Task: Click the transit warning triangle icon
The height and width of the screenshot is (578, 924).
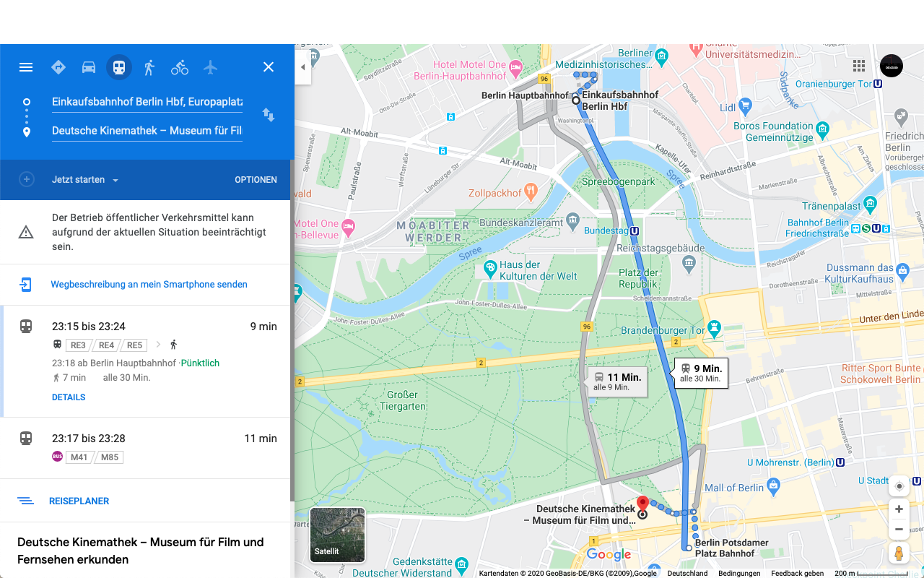Action: 26,232
